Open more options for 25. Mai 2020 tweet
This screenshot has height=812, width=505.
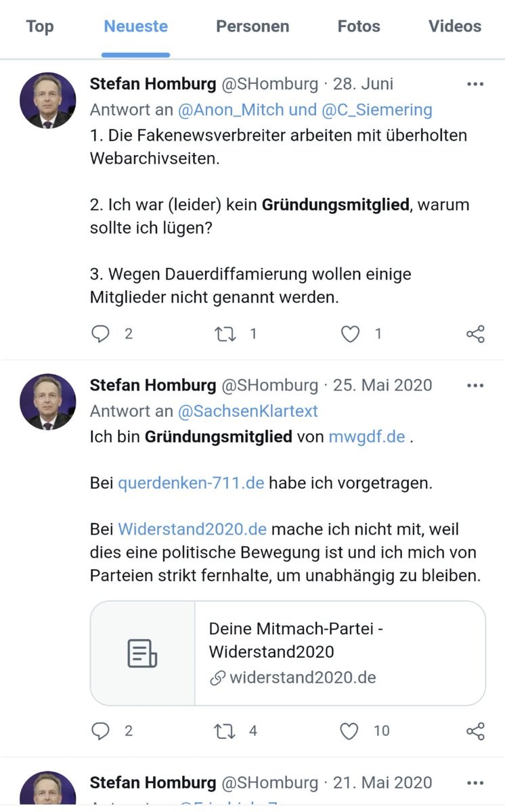coord(475,386)
